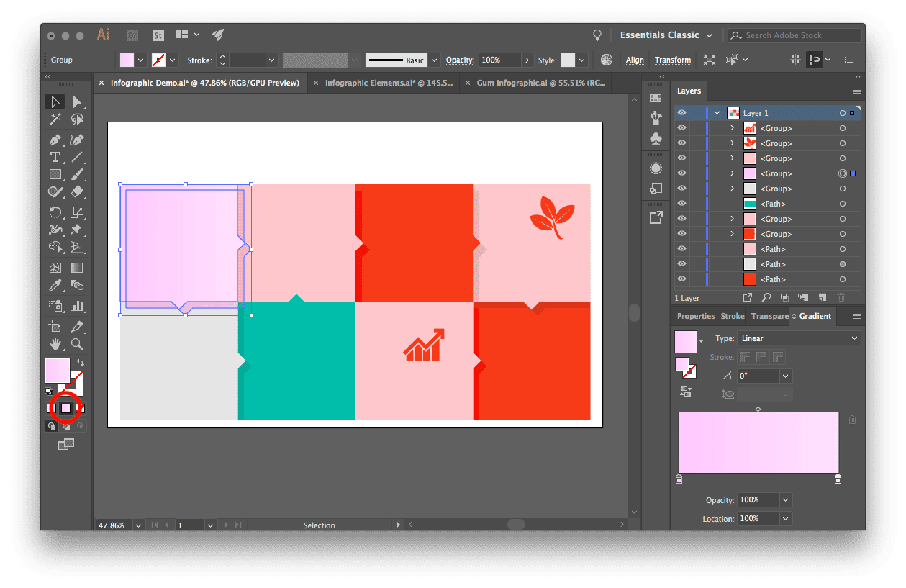The width and height of the screenshot is (906, 588).
Task: Choose the Gradient tool in toolbar
Action: [x=77, y=268]
